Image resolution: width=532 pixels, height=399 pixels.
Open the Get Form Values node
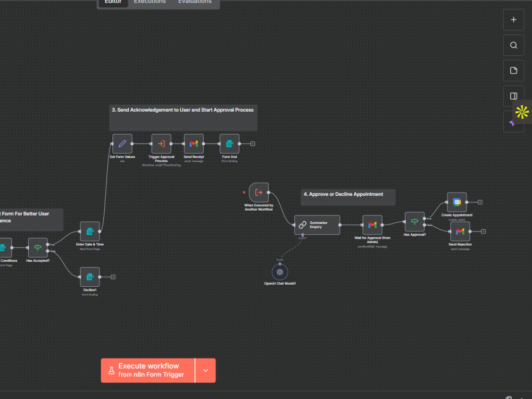point(122,144)
